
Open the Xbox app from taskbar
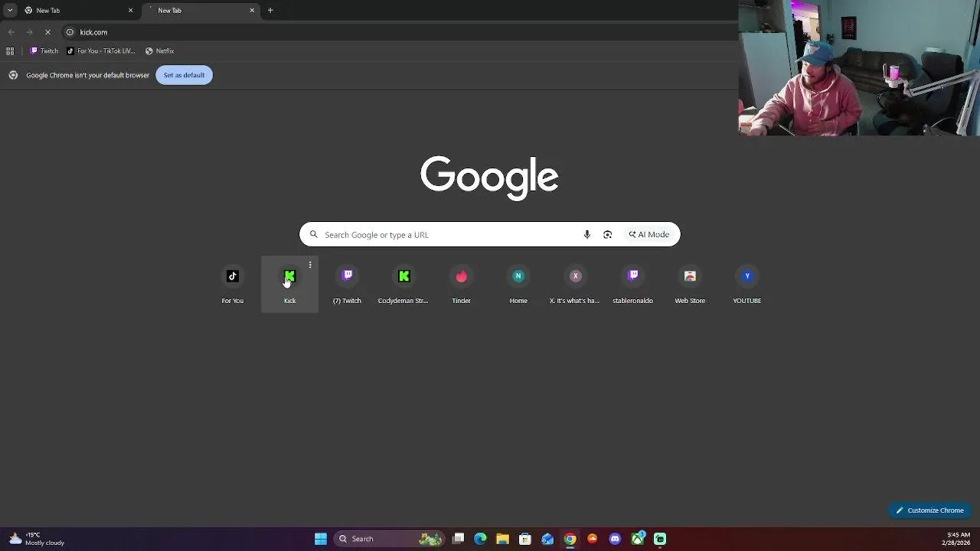coord(638,539)
